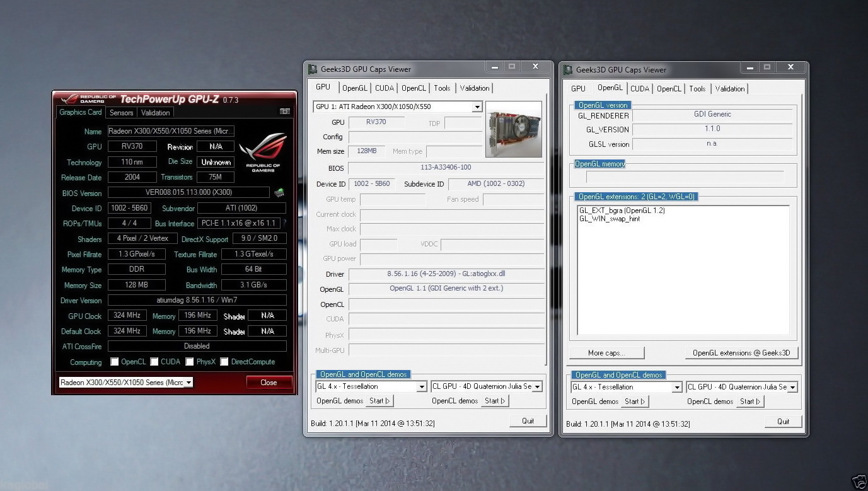Screen dimensions: 868x491
Task: Click Quit in left Caps Viewer
Action: (528, 421)
